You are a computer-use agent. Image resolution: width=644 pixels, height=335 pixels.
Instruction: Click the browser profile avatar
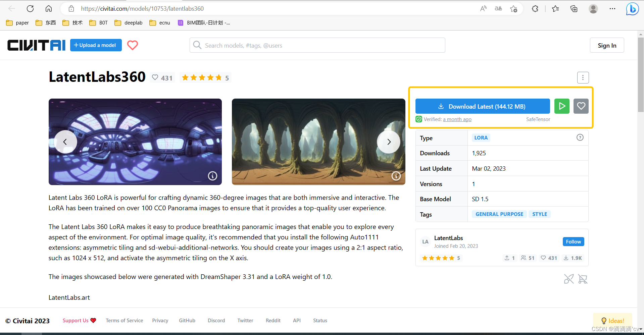click(593, 9)
